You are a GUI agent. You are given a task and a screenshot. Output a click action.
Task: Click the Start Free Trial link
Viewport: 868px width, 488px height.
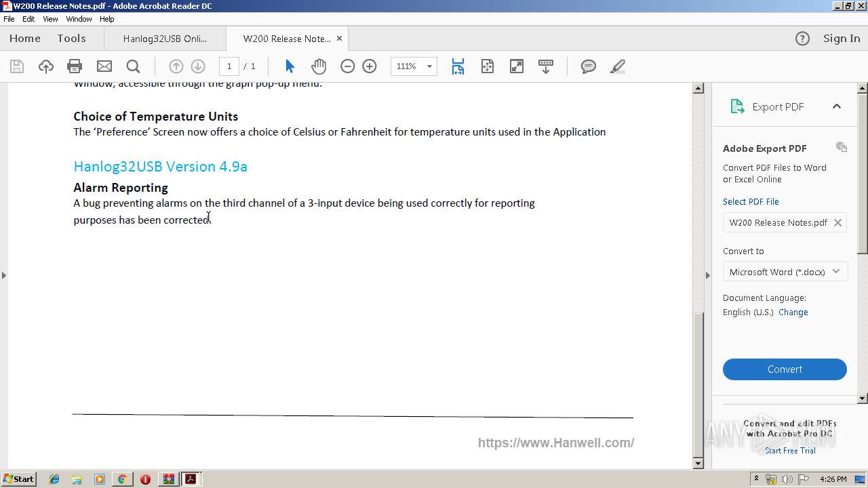[x=790, y=451]
